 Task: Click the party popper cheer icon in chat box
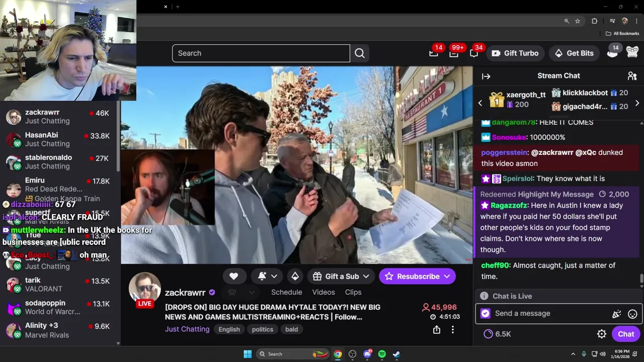pos(616,314)
